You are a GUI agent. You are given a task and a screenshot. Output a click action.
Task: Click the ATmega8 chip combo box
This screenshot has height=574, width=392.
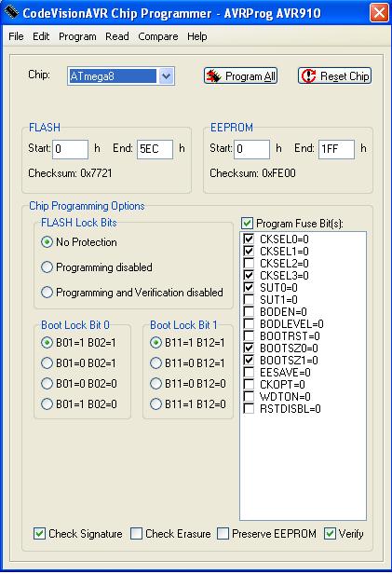(x=121, y=76)
